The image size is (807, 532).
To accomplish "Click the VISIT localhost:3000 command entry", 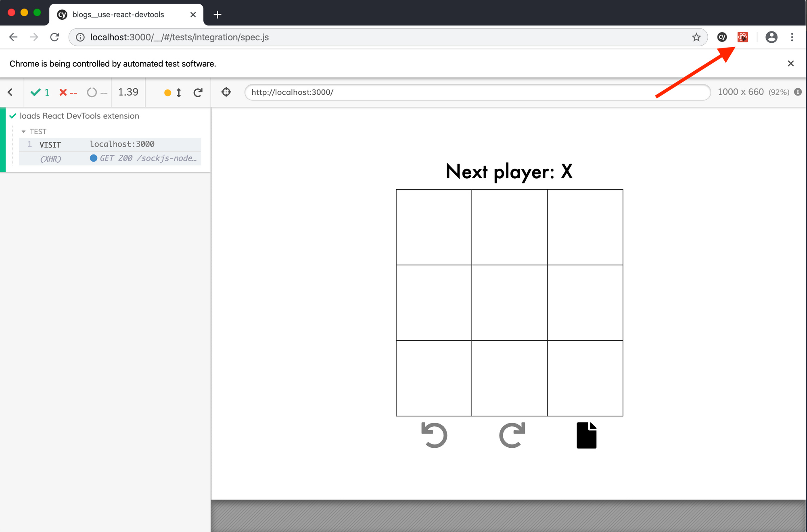I will click(x=110, y=144).
